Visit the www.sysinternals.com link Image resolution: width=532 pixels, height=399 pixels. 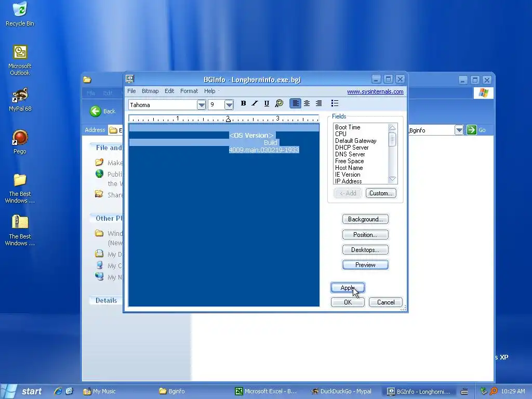point(375,91)
